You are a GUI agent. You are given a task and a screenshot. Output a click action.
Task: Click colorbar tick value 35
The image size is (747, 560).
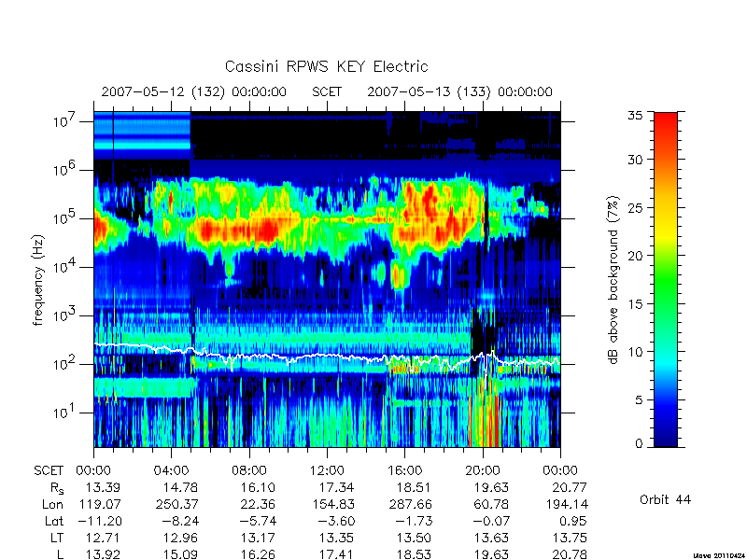point(635,116)
